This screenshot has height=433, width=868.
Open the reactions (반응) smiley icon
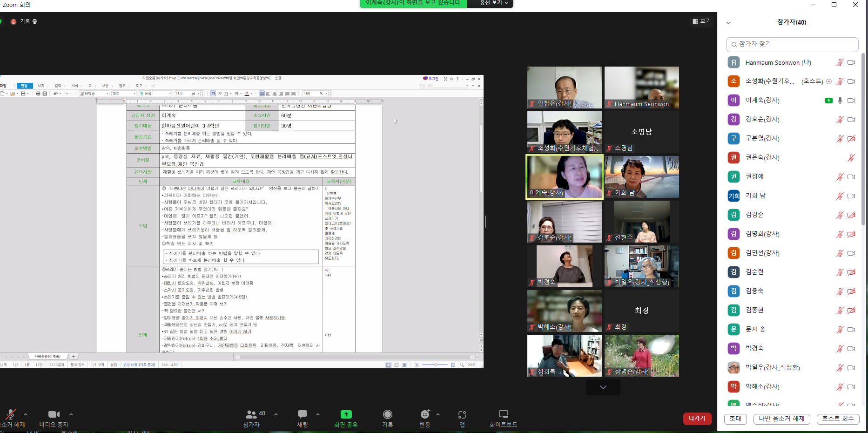425,414
